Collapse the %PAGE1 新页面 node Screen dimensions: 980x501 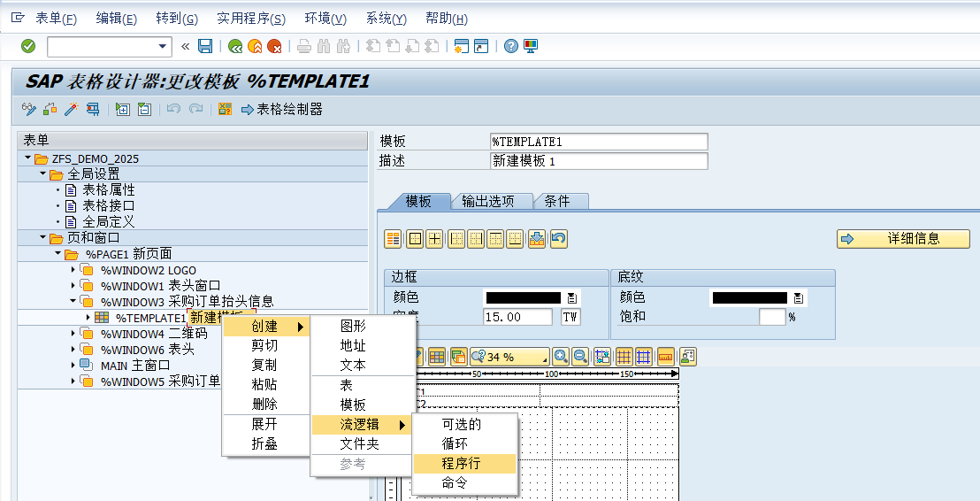58,253
